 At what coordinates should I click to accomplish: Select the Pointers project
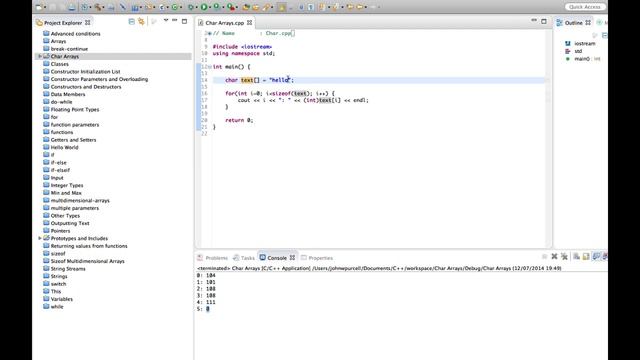(60, 231)
